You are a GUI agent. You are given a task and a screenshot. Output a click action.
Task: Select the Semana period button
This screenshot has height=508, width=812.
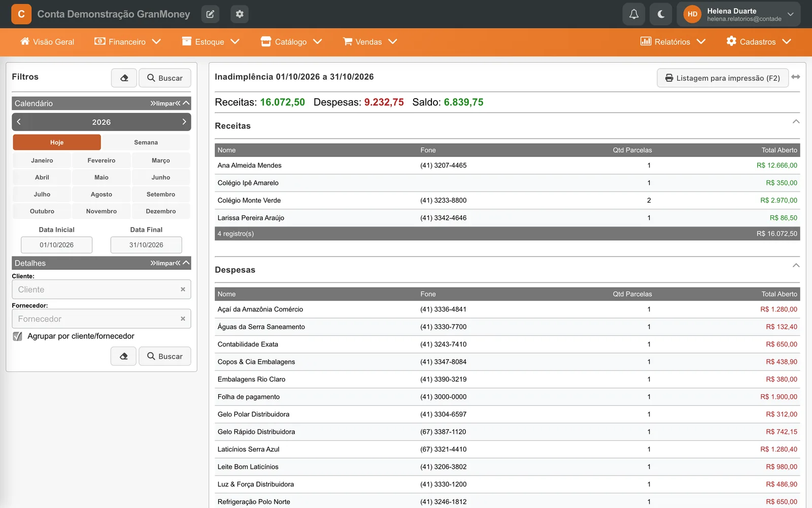[x=146, y=142]
